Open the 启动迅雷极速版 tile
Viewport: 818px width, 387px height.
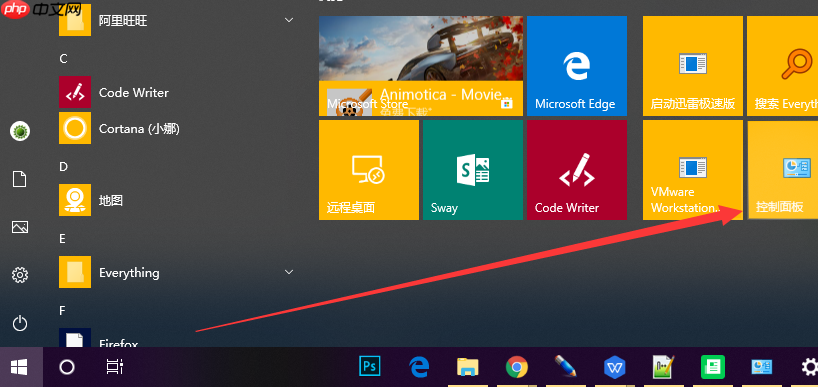693,66
